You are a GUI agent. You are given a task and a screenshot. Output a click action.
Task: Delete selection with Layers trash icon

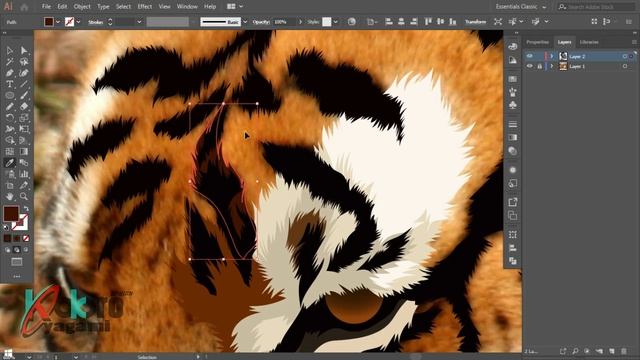click(x=624, y=351)
